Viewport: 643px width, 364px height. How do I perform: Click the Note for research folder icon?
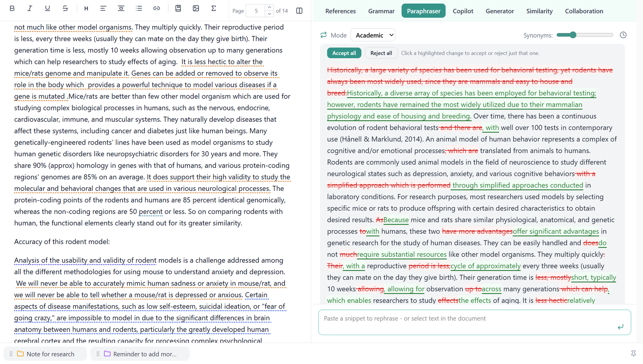click(x=20, y=354)
